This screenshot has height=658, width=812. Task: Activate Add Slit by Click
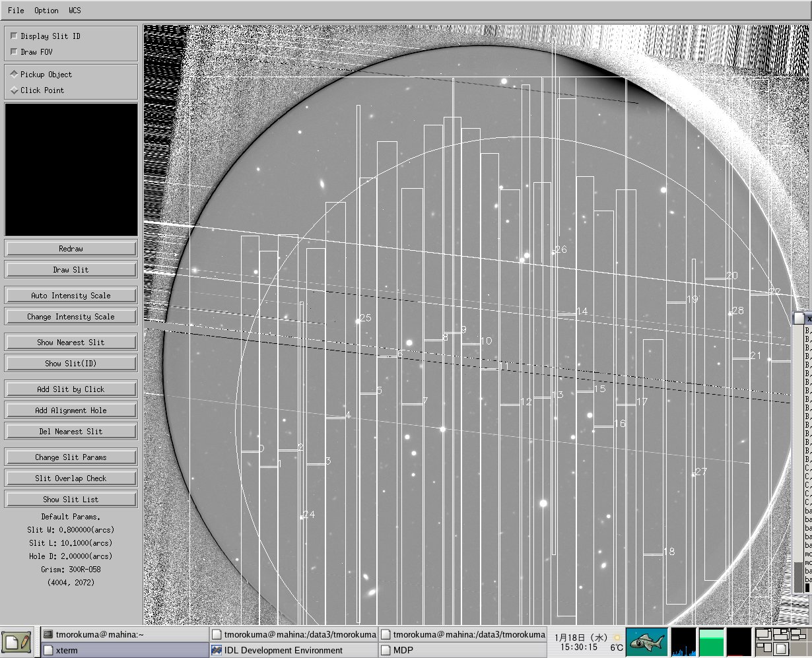[x=71, y=389]
